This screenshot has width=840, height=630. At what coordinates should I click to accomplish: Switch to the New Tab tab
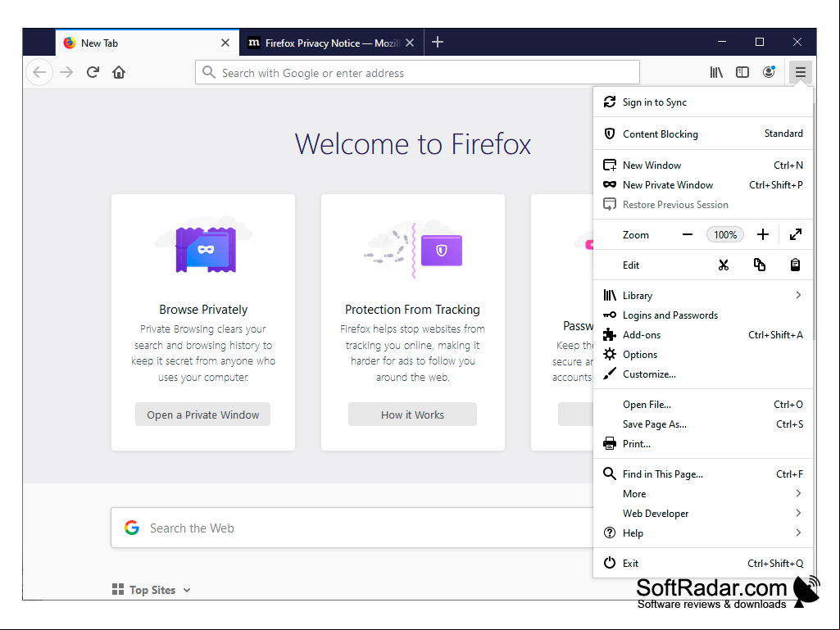pos(148,43)
